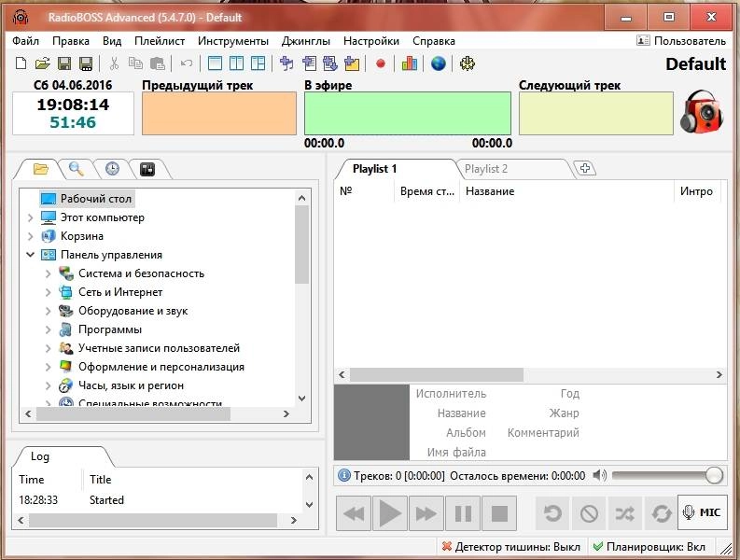
Task: Click add network stream icon with arrow
Action: point(330,63)
